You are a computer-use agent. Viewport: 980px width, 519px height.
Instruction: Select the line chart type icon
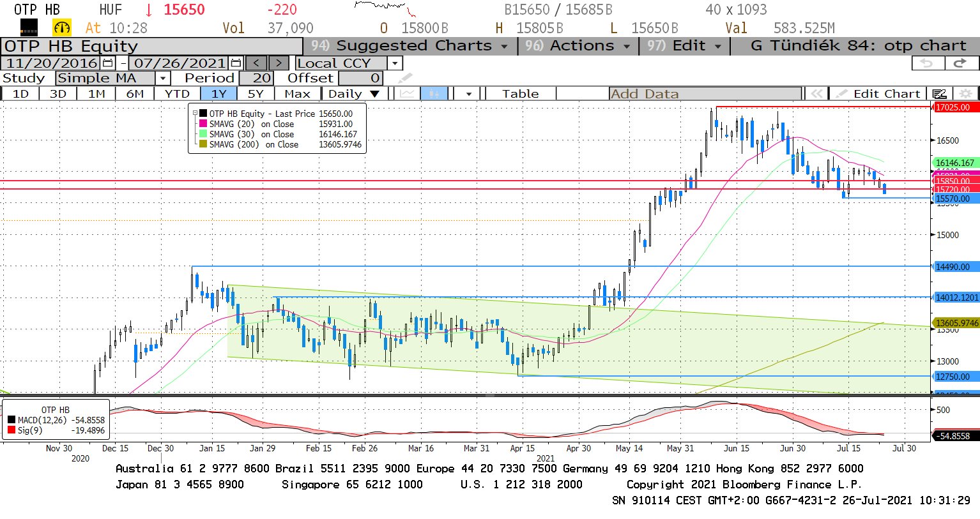pyautogui.click(x=407, y=93)
